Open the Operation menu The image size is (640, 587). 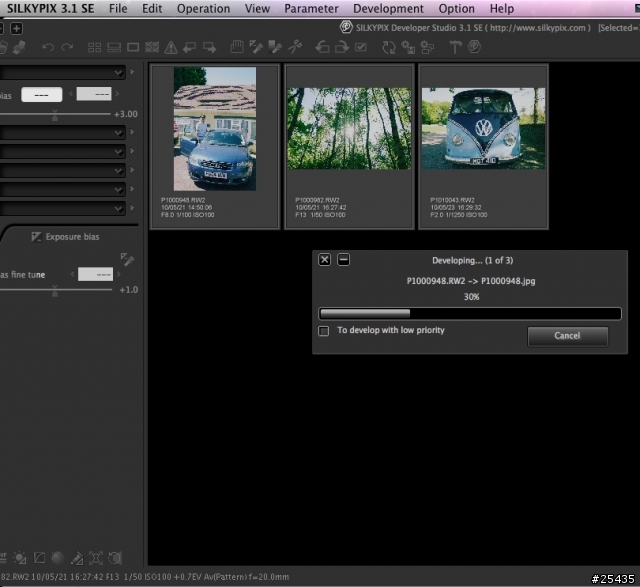pyautogui.click(x=203, y=9)
